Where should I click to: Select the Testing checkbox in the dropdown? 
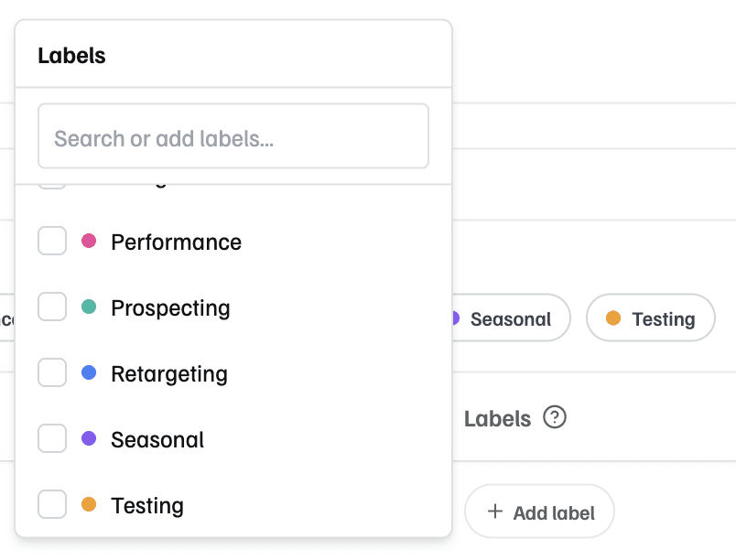(x=52, y=505)
